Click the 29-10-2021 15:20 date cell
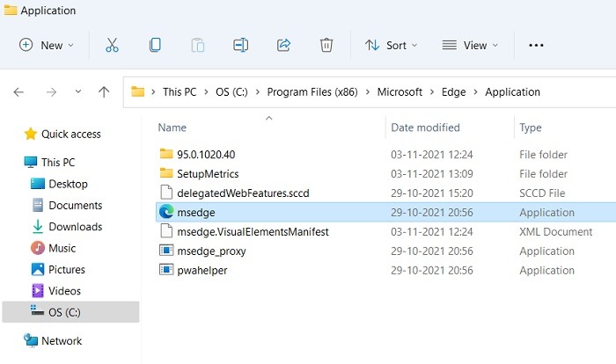This screenshot has height=364, width=616. click(432, 193)
